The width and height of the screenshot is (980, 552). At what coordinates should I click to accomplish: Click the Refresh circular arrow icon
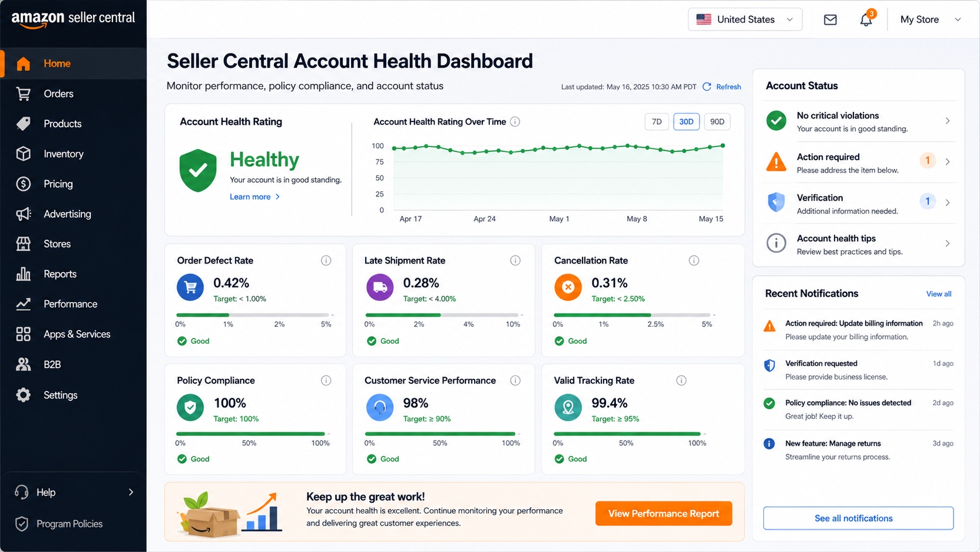pyautogui.click(x=707, y=87)
